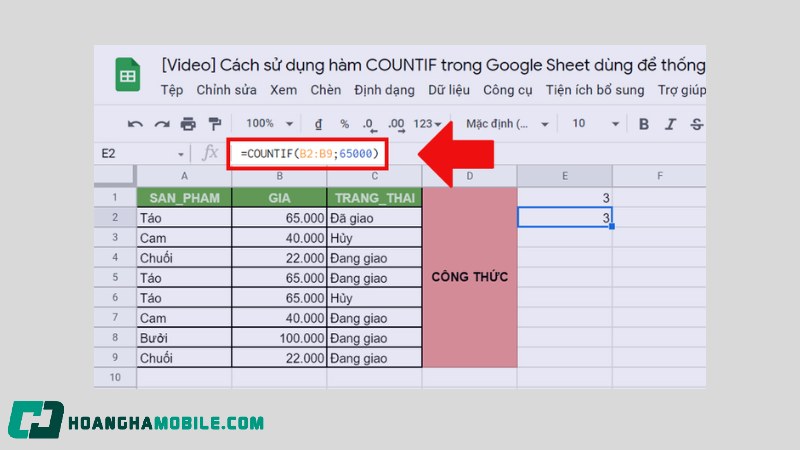The image size is (800, 450).
Task: Select column A header
Action: point(184,176)
